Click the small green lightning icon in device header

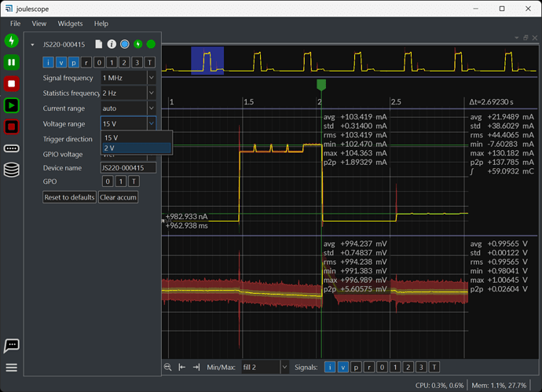[138, 44]
